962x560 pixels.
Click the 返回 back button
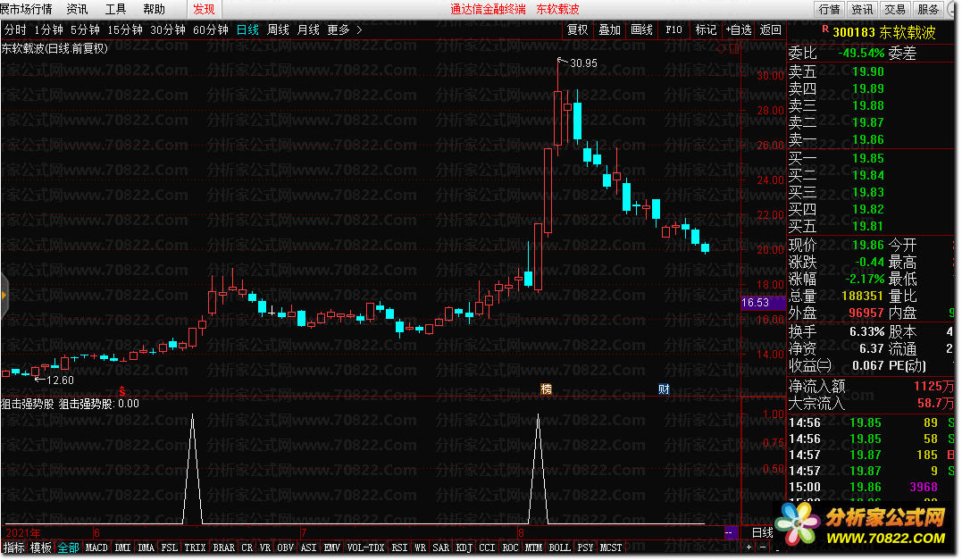771,29
